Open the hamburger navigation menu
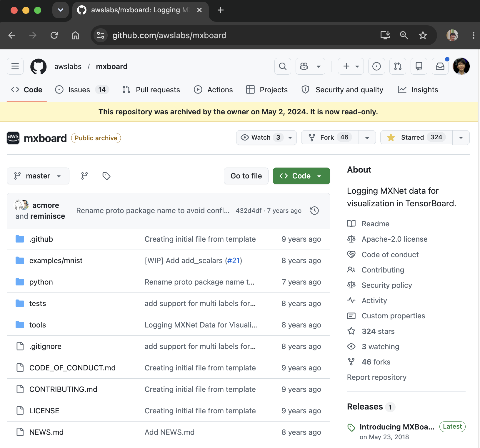 point(15,66)
